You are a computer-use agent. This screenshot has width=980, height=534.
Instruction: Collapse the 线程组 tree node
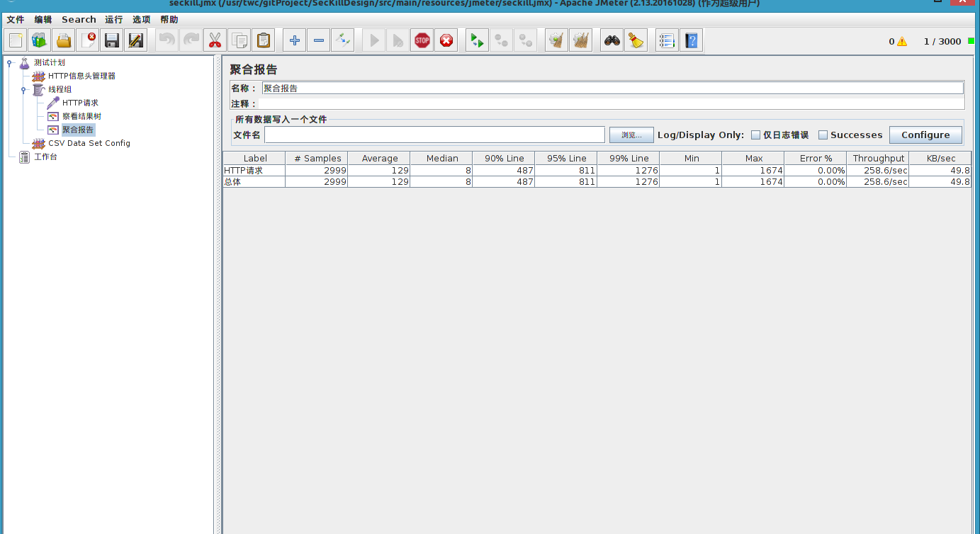23,90
